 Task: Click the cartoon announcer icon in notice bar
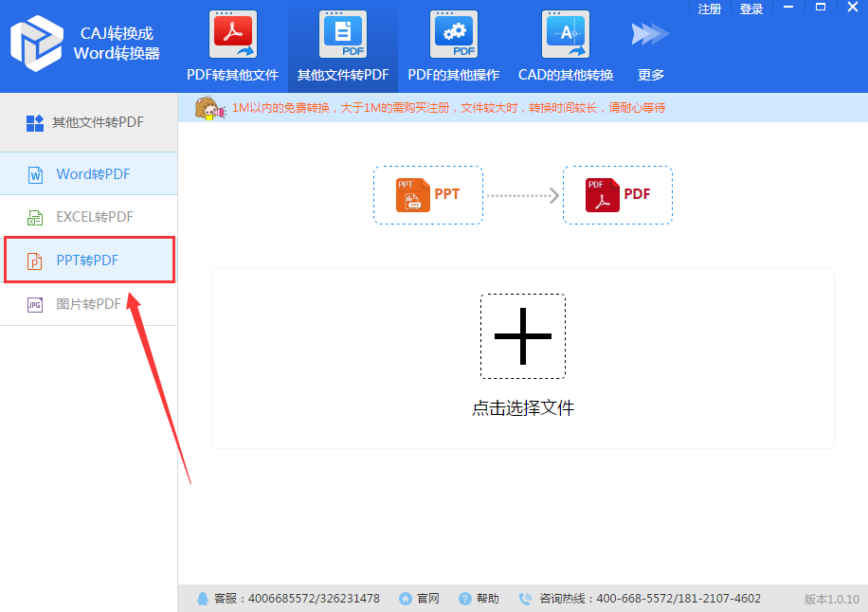coord(209,108)
